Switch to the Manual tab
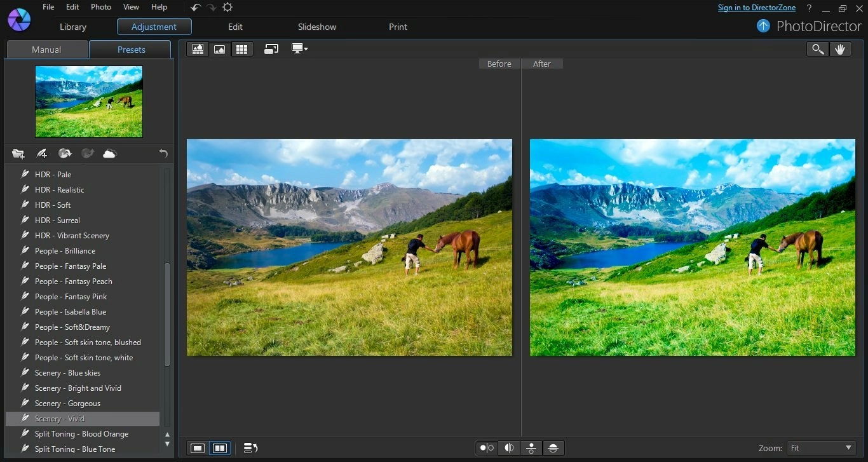 coord(46,50)
